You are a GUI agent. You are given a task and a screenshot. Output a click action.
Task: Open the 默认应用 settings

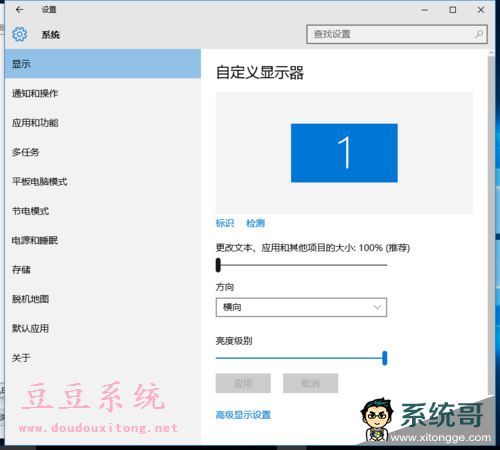103,328
